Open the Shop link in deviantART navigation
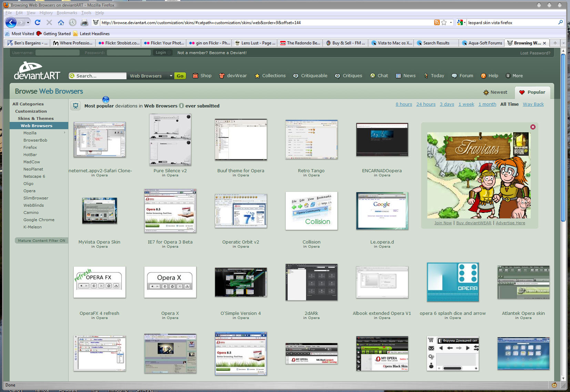The height and width of the screenshot is (392, 570). (202, 76)
